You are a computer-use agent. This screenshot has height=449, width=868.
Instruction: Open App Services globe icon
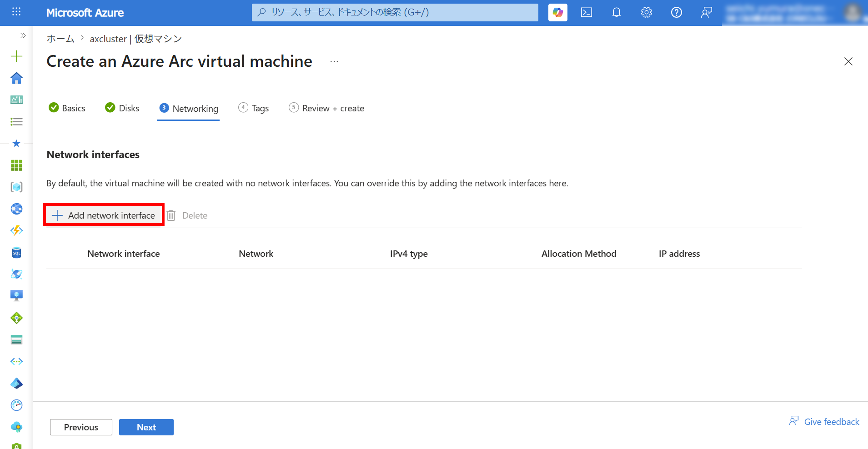click(16, 209)
